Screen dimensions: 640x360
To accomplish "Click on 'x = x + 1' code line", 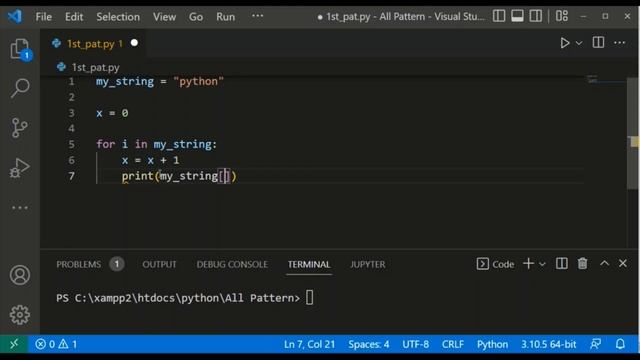I will (x=150, y=160).
